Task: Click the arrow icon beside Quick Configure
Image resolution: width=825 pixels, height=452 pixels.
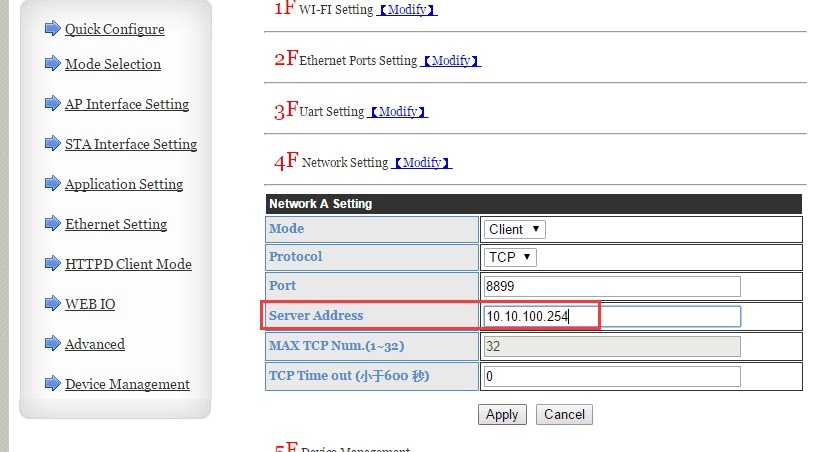Action: 53,28
